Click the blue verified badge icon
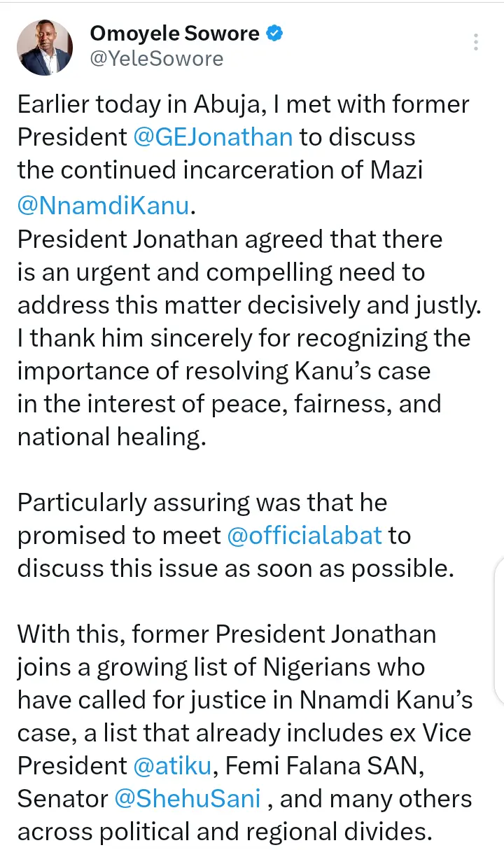The width and height of the screenshot is (504, 850). click(276, 33)
